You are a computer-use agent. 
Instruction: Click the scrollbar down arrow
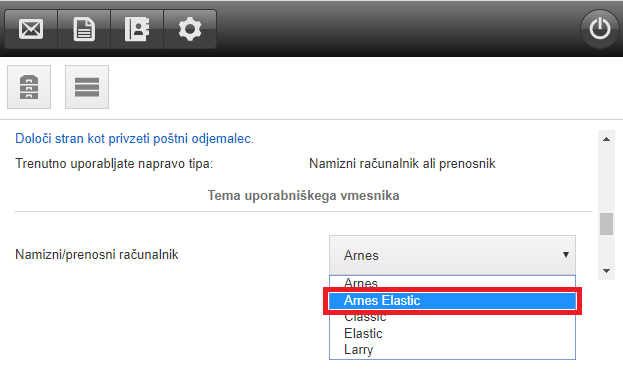click(x=606, y=271)
